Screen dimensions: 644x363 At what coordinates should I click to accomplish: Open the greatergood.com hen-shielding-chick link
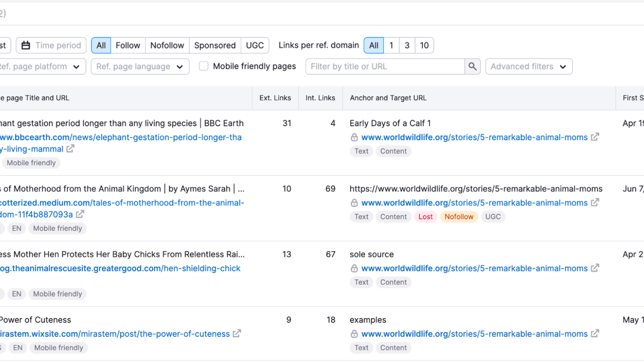coord(120,268)
